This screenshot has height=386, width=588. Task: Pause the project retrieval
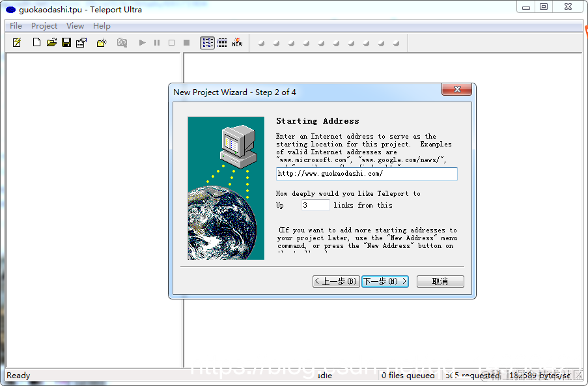[157, 42]
